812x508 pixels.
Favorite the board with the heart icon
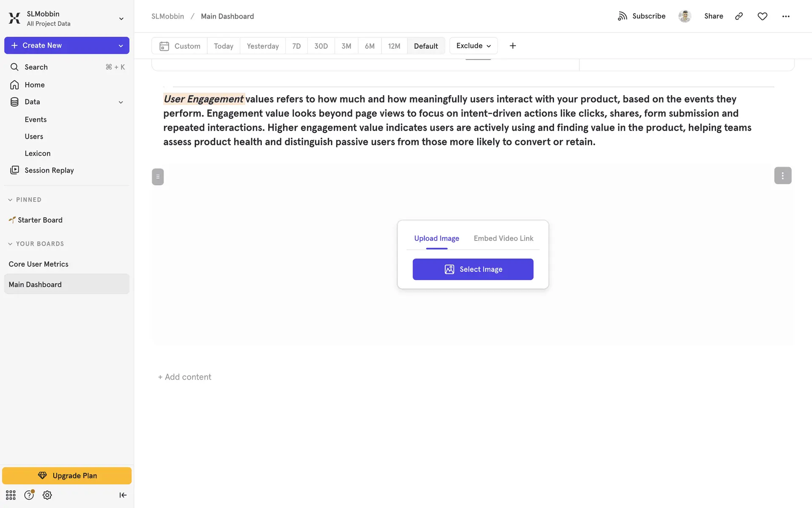(x=762, y=16)
